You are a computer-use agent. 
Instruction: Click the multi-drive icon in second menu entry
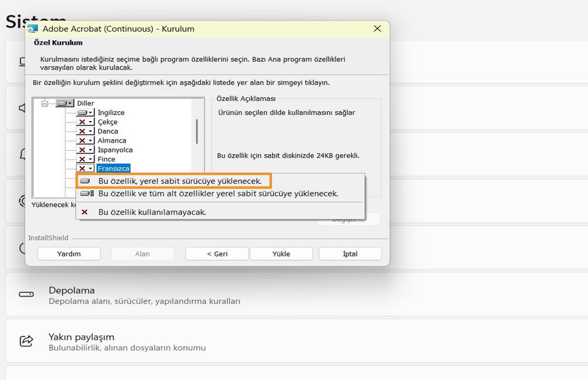(87, 194)
